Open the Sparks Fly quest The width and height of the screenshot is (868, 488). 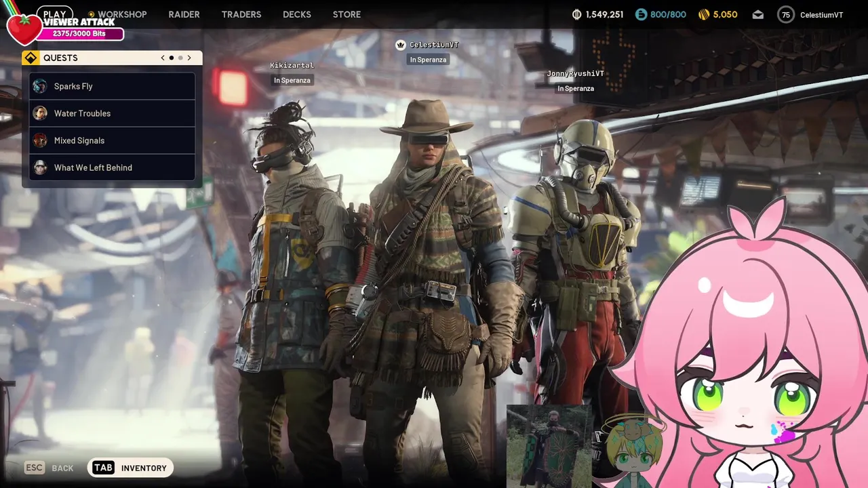click(x=113, y=86)
